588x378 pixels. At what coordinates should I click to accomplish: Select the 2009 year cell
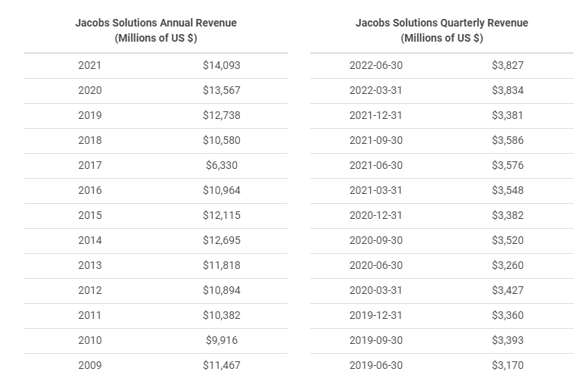point(89,365)
